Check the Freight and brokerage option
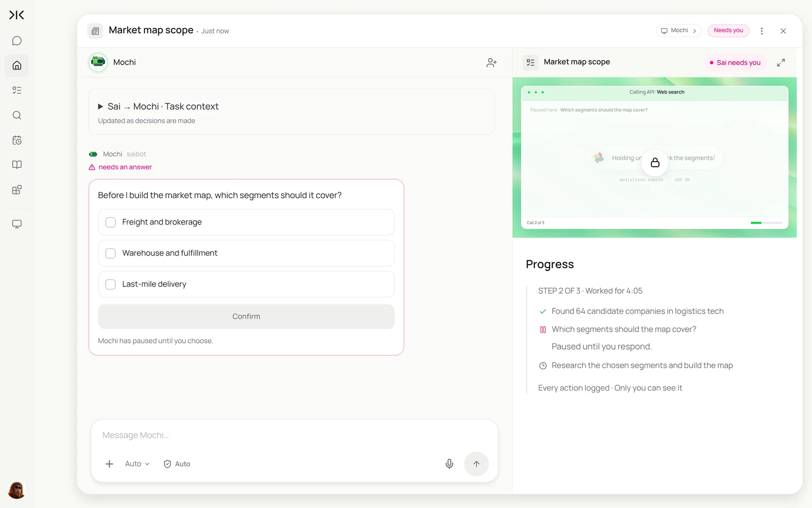The width and height of the screenshot is (812, 508). pos(111,223)
